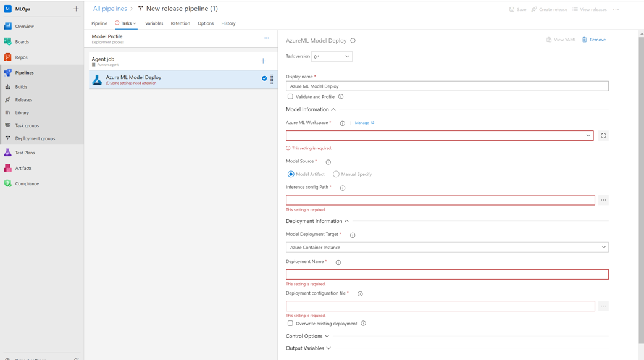Show info for Deployment Name
The height and width of the screenshot is (360, 644).
click(x=338, y=262)
